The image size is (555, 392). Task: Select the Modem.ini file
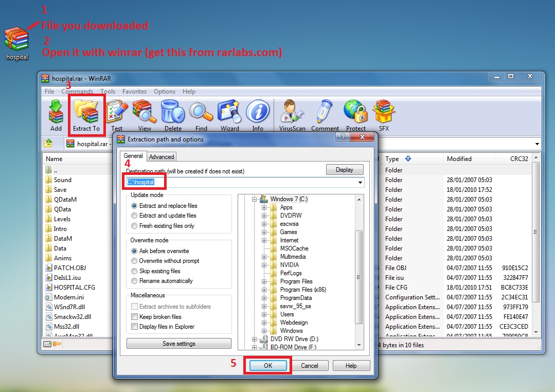(68, 297)
